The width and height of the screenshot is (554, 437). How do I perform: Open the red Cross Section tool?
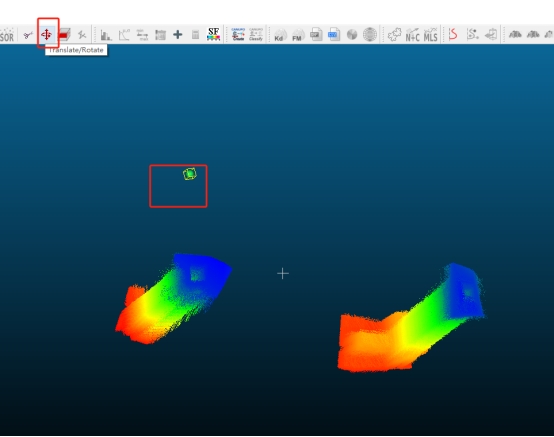[64, 35]
